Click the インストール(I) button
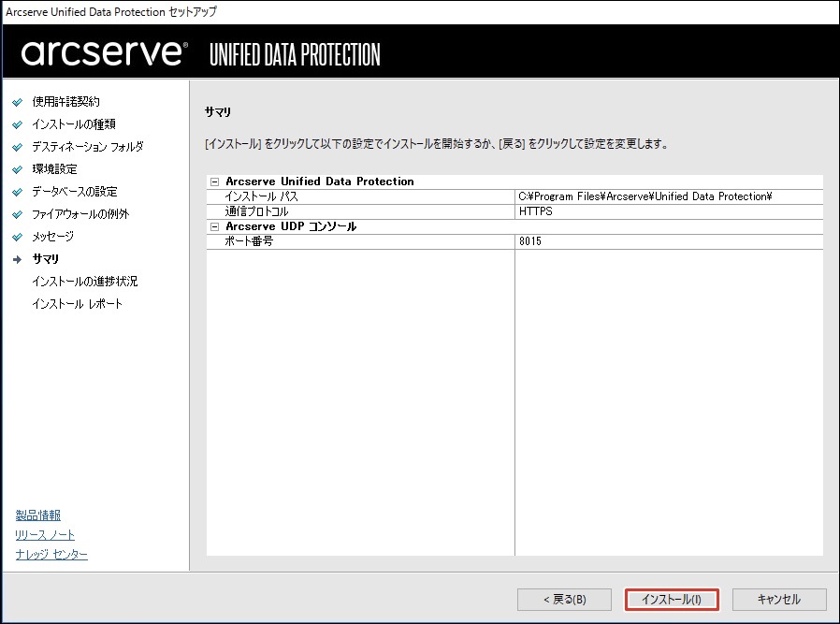This screenshot has width=840, height=624. (672, 600)
